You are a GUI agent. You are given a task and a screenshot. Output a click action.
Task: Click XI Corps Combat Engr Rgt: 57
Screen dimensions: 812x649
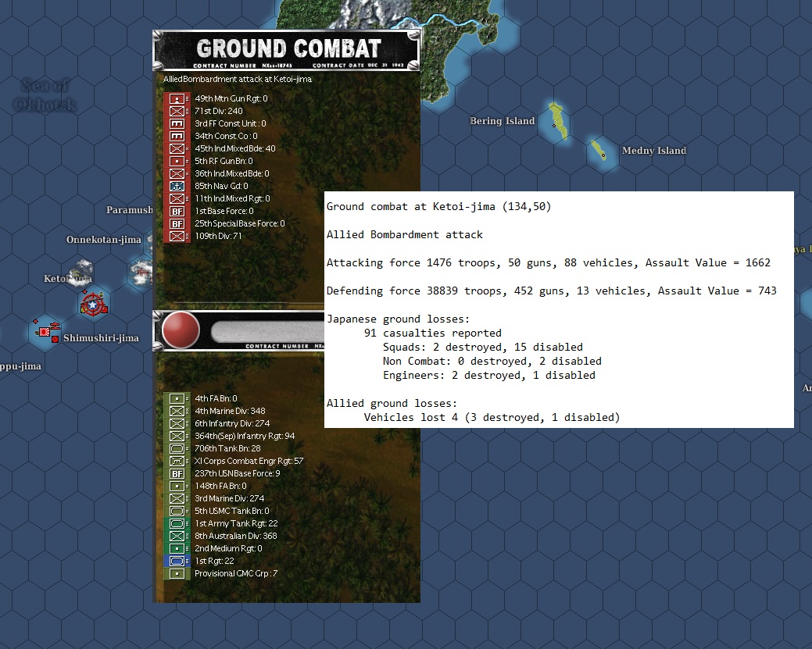249,461
